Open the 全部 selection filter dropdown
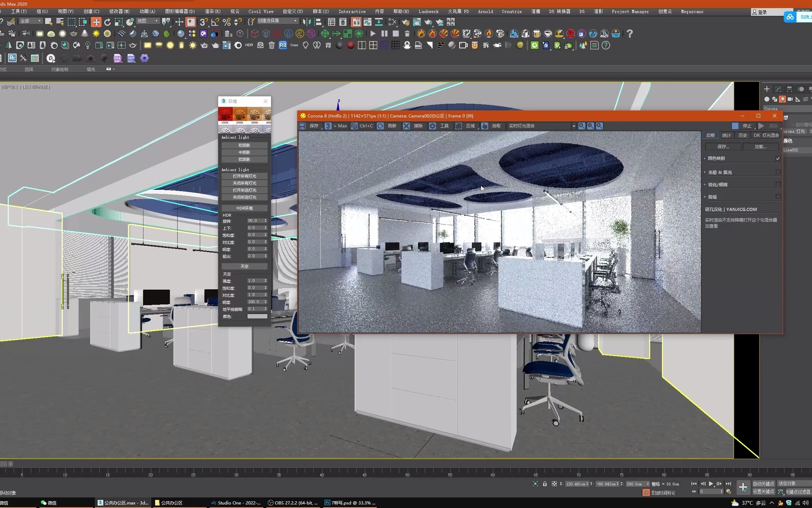Viewport: 812px width, 508px height. [30, 21]
